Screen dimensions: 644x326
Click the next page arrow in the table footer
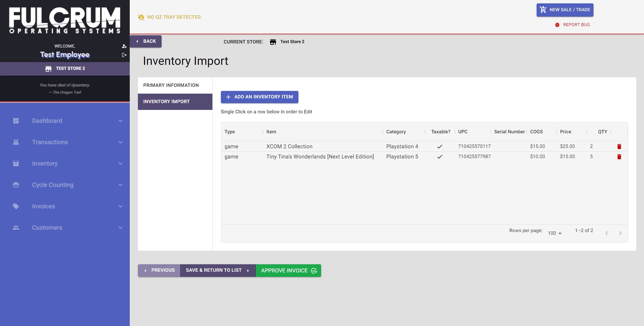pyautogui.click(x=620, y=233)
